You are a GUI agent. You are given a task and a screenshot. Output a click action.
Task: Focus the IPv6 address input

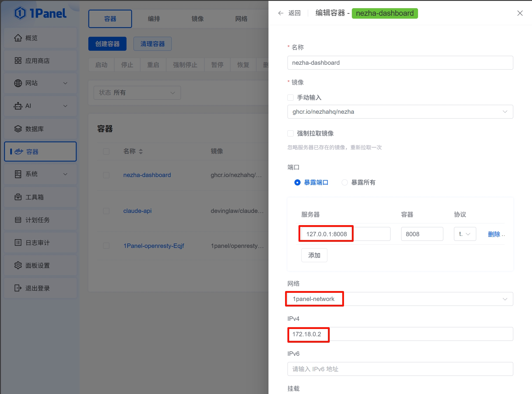(400, 369)
